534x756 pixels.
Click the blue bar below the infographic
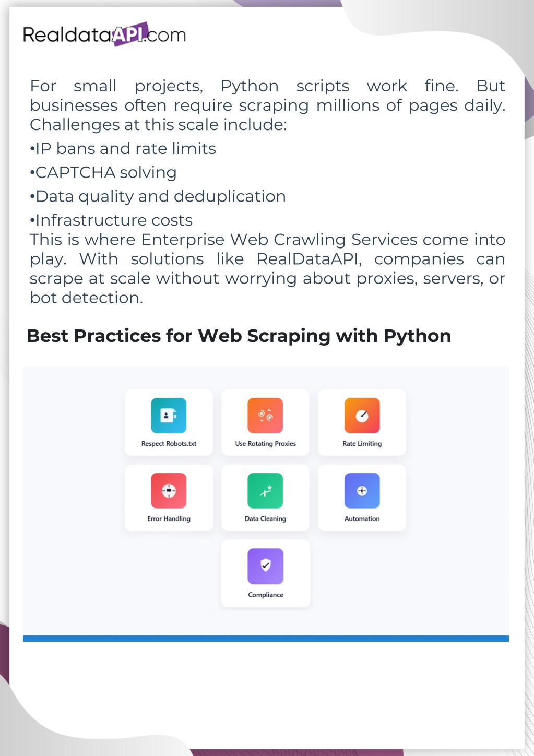[266, 638]
